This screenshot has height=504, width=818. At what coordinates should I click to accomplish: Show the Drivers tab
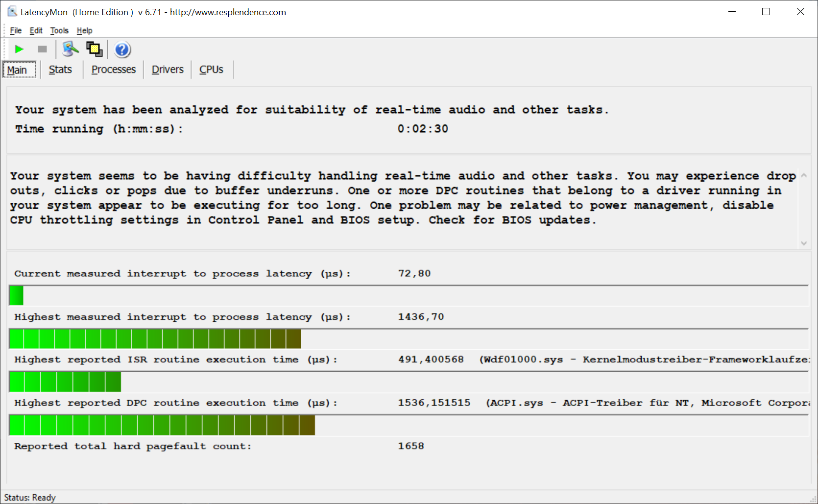(168, 70)
